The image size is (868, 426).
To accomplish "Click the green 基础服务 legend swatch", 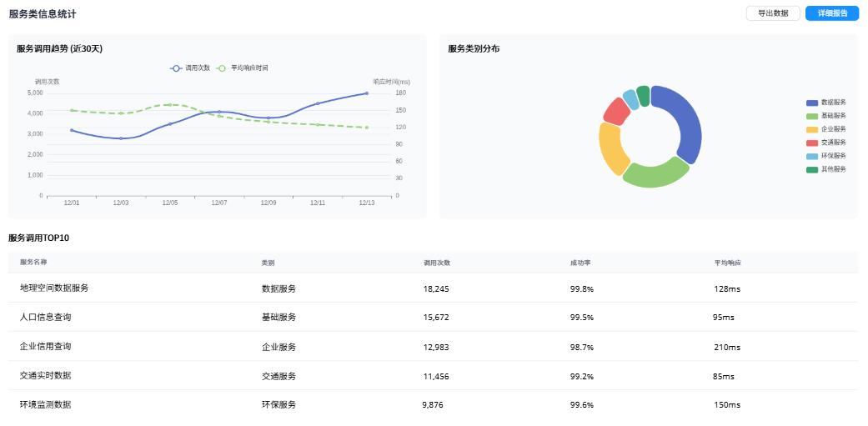I will (x=812, y=116).
